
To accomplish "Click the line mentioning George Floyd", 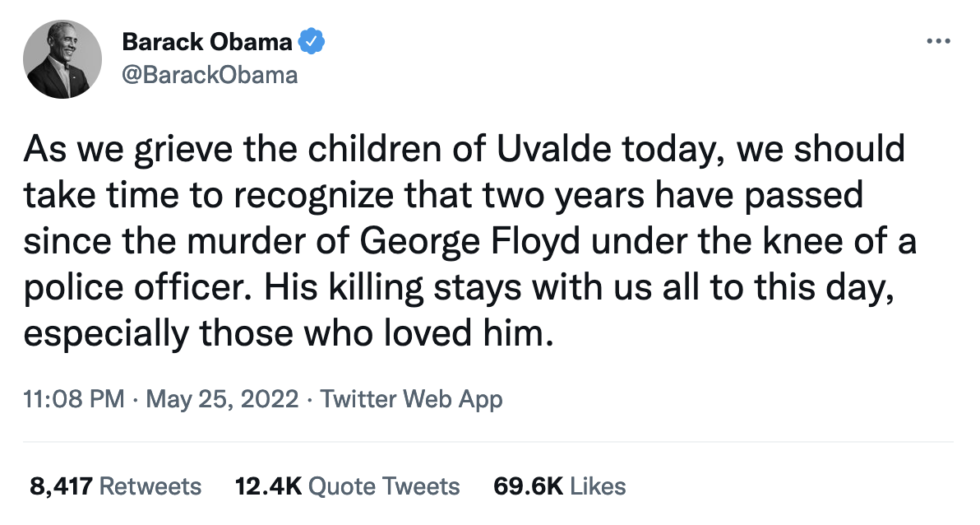I will click(470, 242).
